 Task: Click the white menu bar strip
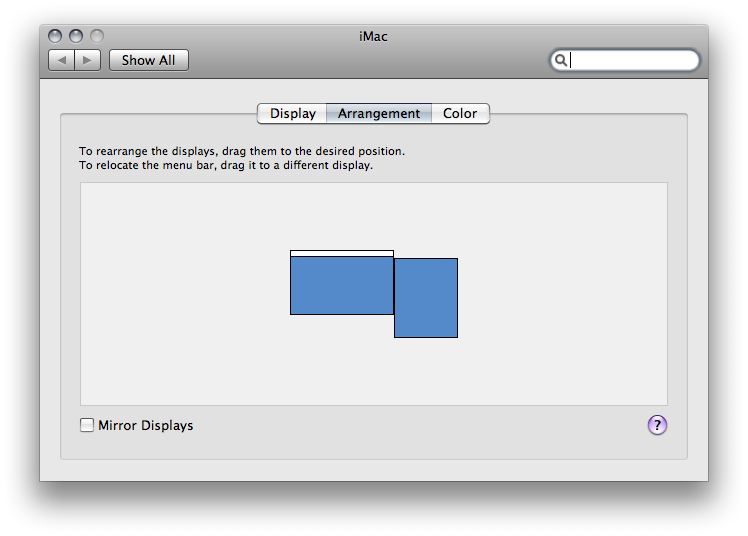click(342, 253)
